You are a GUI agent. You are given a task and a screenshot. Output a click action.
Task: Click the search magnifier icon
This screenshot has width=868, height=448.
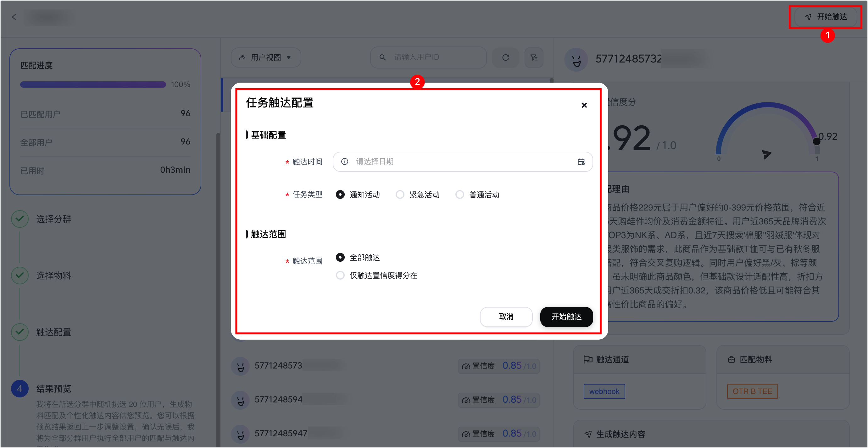point(382,57)
